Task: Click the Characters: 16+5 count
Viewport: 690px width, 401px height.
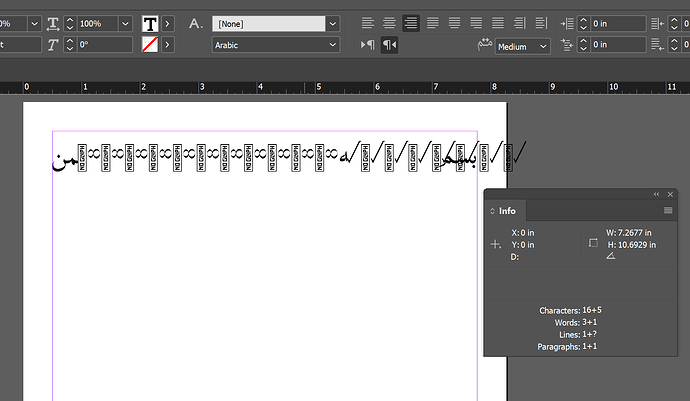Action: [570, 310]
